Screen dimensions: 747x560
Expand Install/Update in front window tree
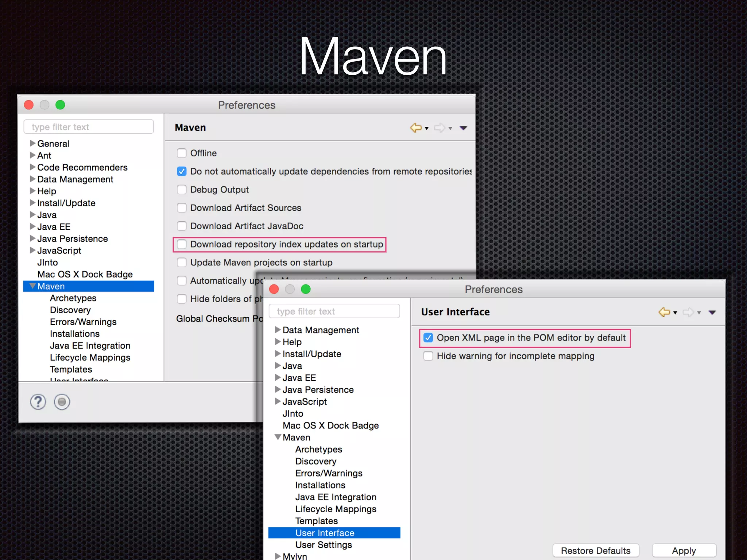pos(278,354)
